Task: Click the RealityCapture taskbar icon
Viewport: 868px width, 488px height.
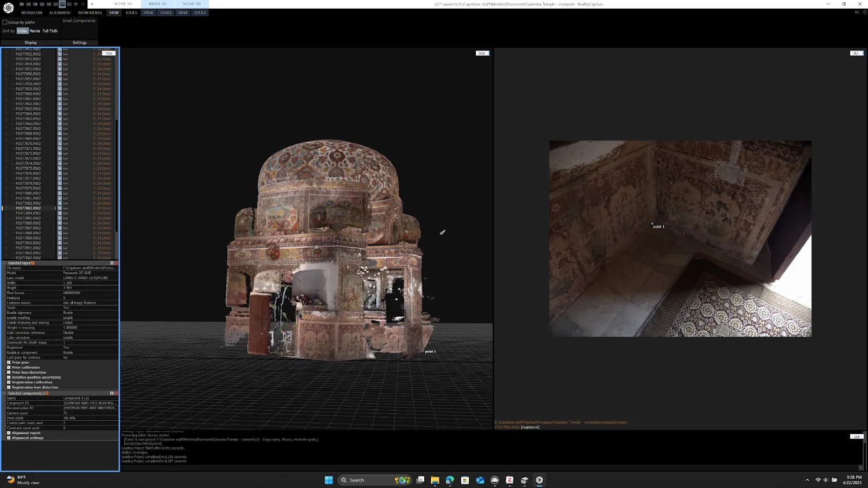Action: click(x=539, y=480)
